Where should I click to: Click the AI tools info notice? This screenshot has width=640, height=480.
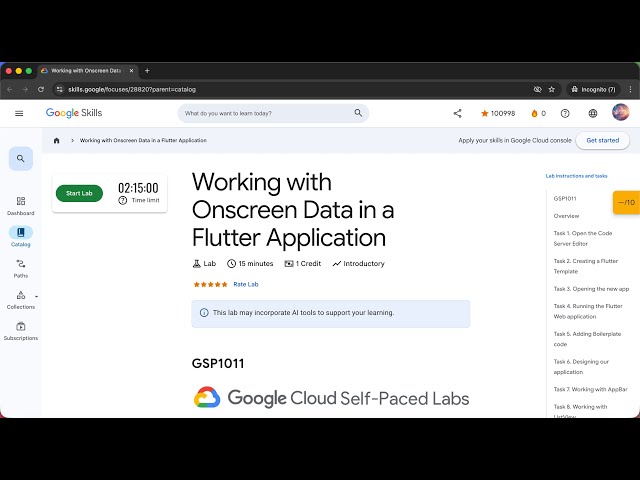pos(331,313)
